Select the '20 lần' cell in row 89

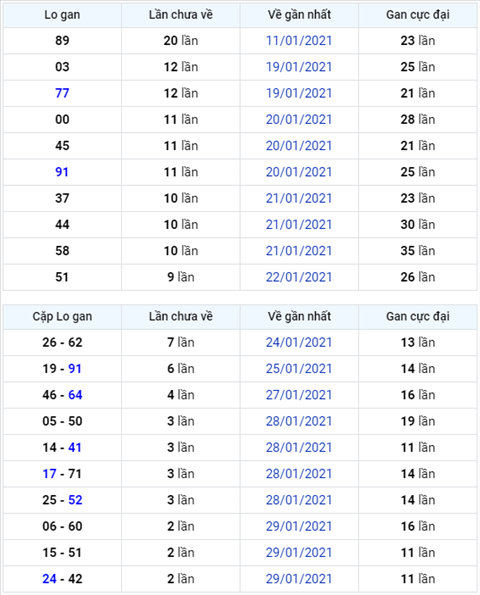coord(181,41)
